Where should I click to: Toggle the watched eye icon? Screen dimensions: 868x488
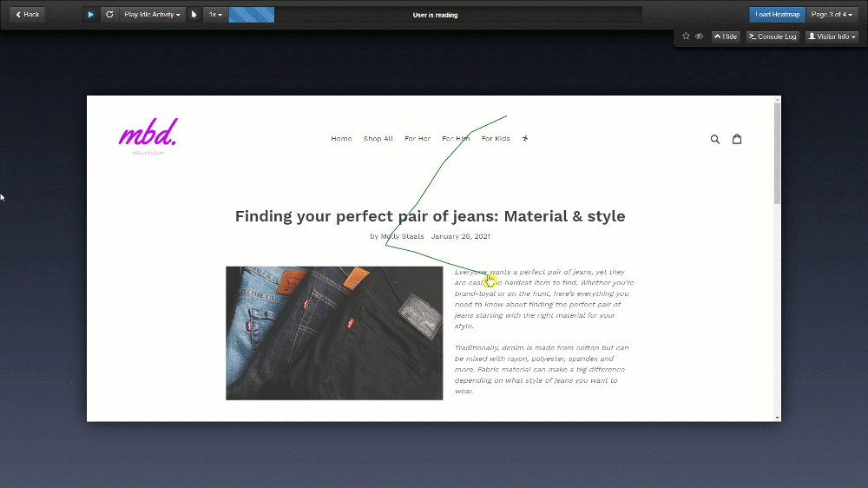click(x=700, y=36)
